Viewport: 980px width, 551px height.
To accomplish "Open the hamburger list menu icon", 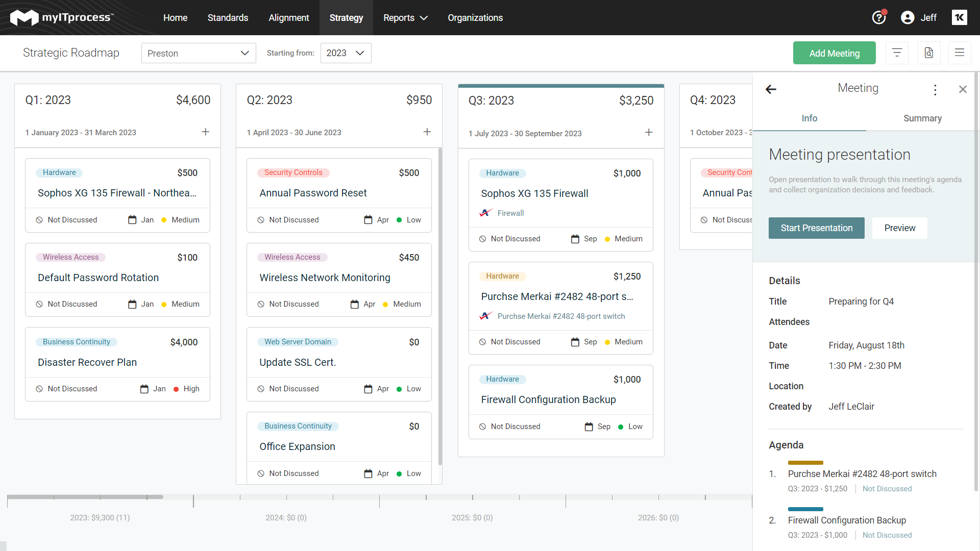I will point(959,53).
